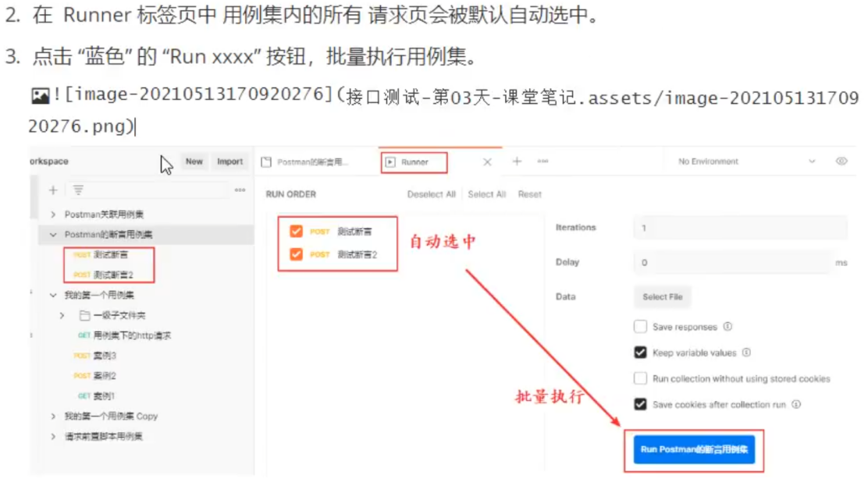868x500 pixels.
Task: Collapse the Postman的断言用例集 collection
Action: (53, 235)
